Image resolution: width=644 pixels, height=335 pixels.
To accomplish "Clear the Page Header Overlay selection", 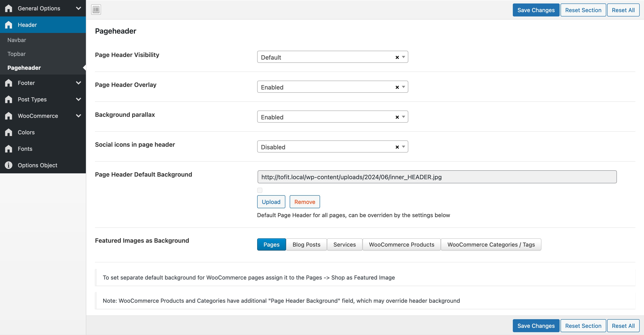I will coord(397,88).
